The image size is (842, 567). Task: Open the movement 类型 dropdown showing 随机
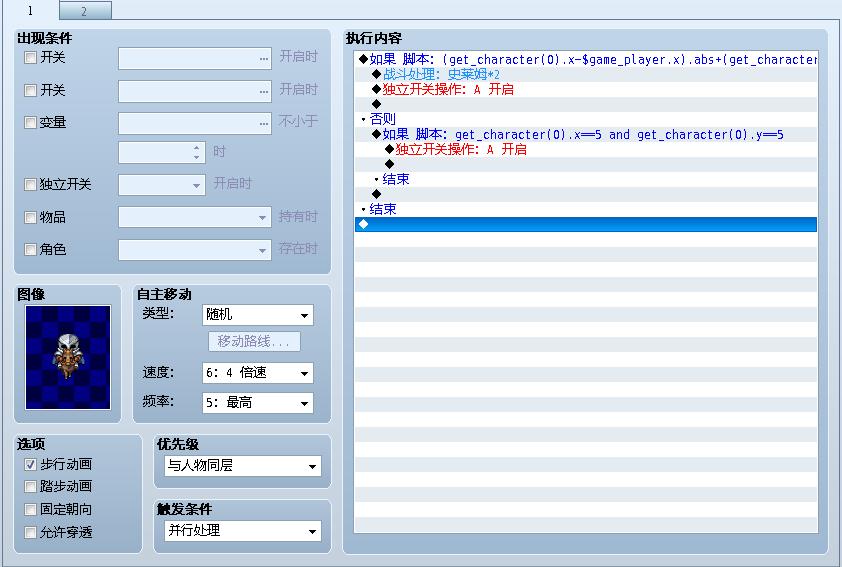(x=258, y=315)
